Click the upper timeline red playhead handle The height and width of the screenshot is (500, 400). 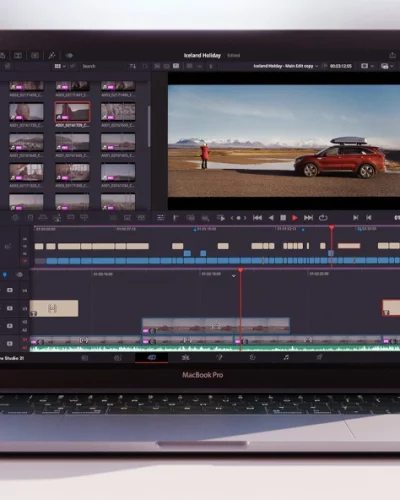(331, 228)
